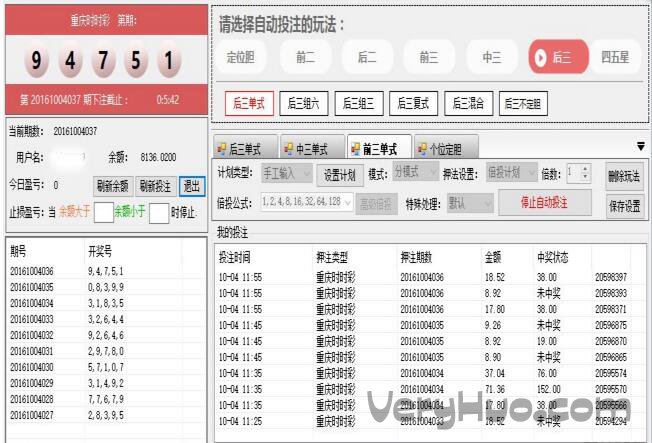
Task: Click the 倍数 value field
Action: [573, 172]
